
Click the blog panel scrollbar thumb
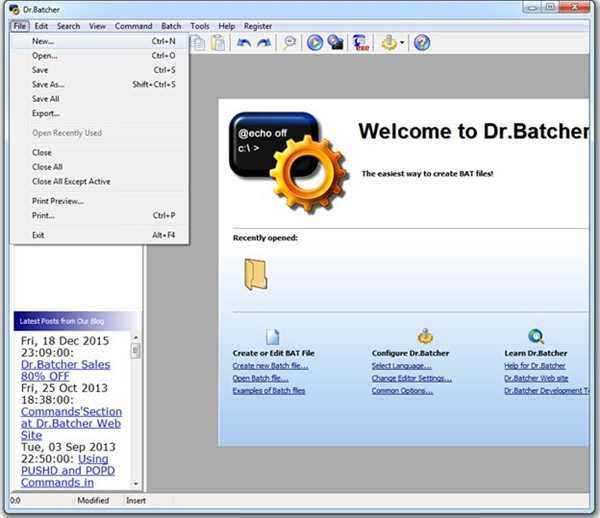point(135,350)
